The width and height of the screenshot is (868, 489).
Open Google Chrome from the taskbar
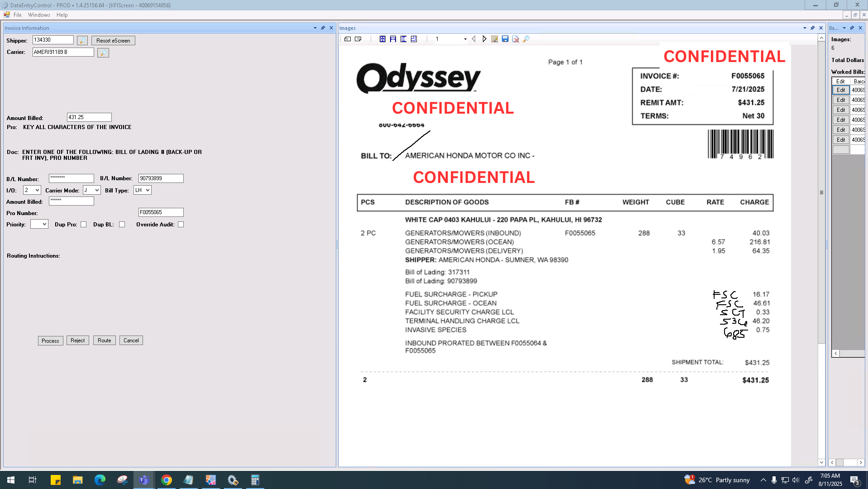(167, 480)
